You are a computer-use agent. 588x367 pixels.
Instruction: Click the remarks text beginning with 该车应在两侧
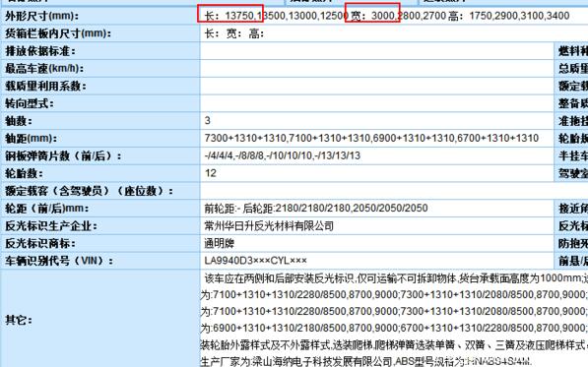[x=394, y=277]
